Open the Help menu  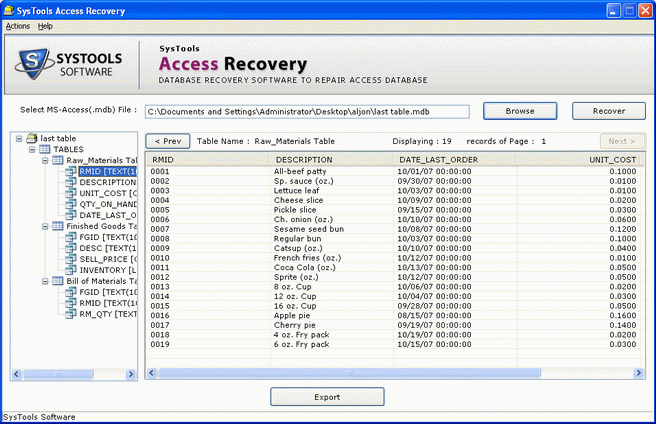[x=45, y=25]
